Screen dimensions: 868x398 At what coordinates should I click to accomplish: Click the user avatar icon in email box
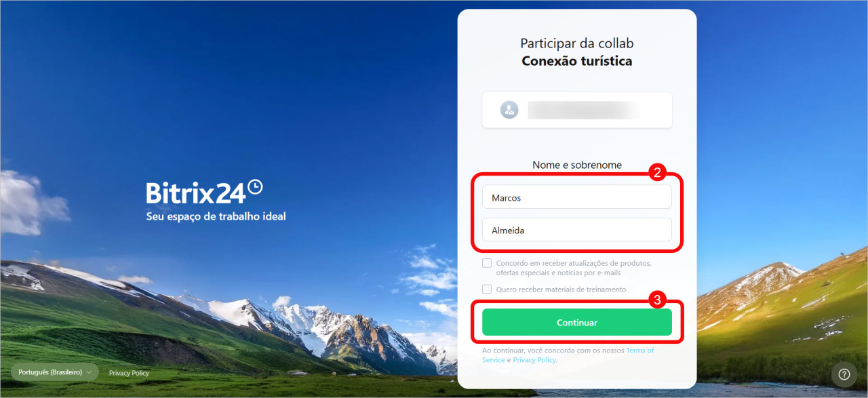[509, 110]
